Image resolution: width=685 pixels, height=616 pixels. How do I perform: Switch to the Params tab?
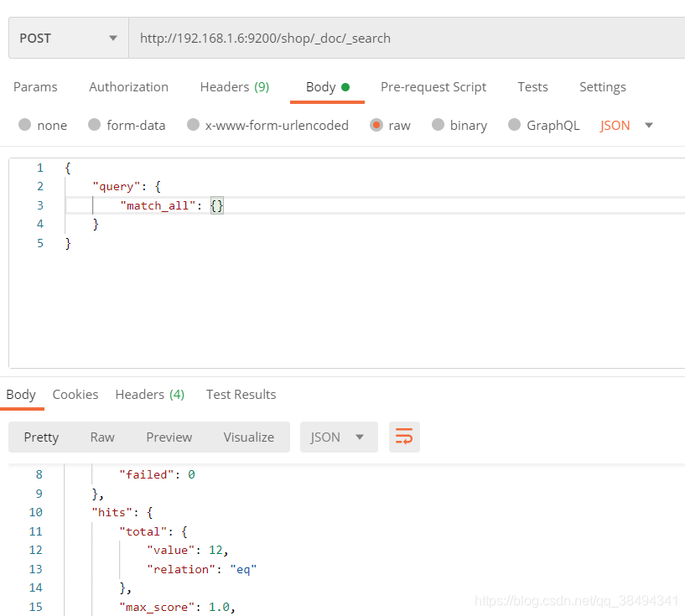[35, 87]
